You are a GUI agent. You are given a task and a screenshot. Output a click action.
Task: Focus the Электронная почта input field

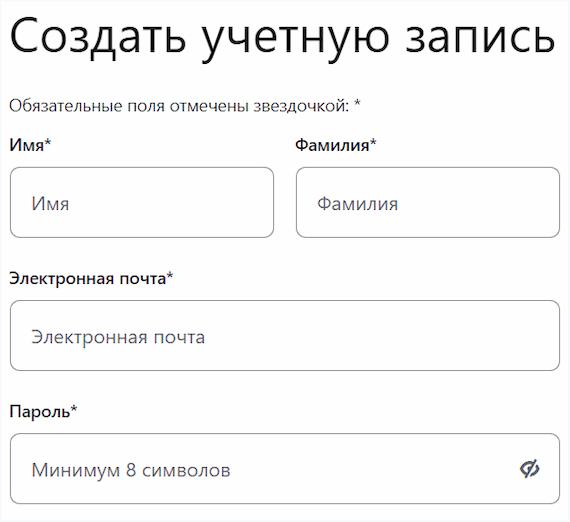[x=285, y=336]
